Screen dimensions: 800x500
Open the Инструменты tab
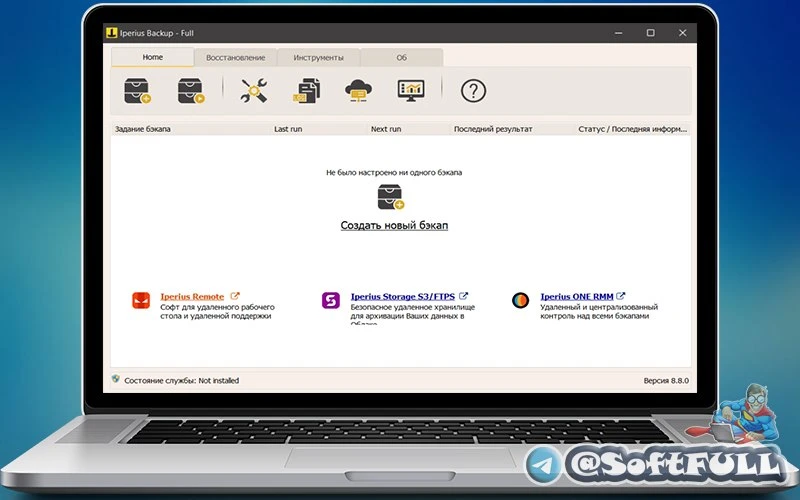point(318,58)
